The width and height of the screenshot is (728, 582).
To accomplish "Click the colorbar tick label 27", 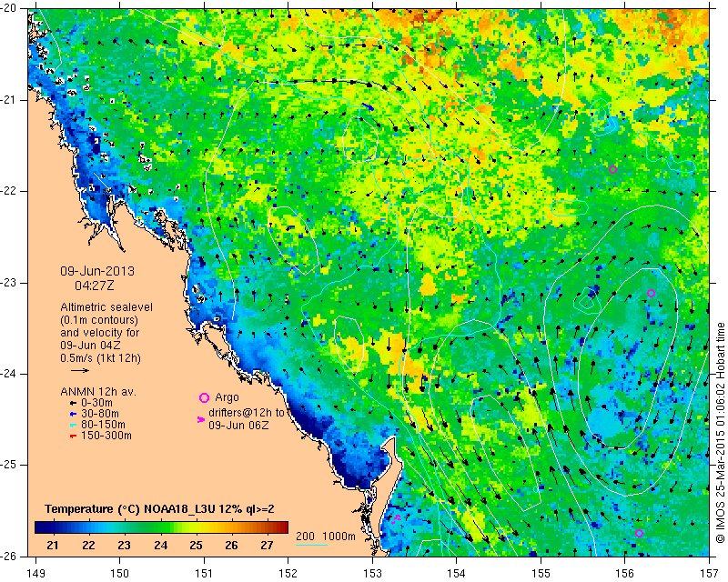I will click(x=267, y=546).
